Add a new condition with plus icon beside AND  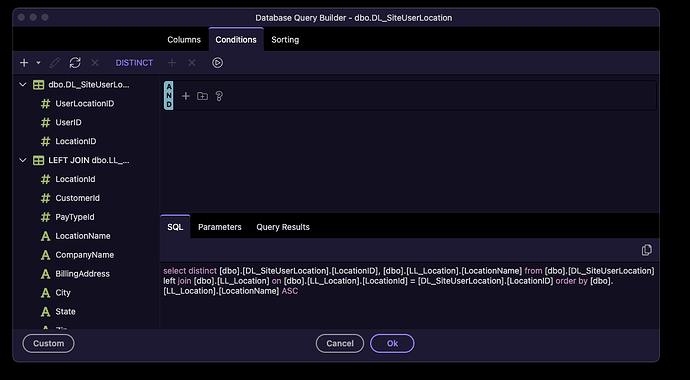186,96
